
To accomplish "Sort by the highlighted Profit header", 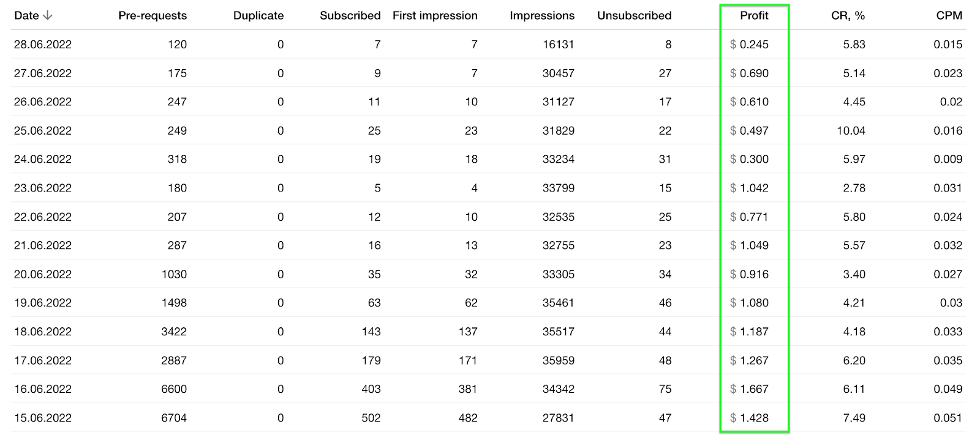I will 754,15.
